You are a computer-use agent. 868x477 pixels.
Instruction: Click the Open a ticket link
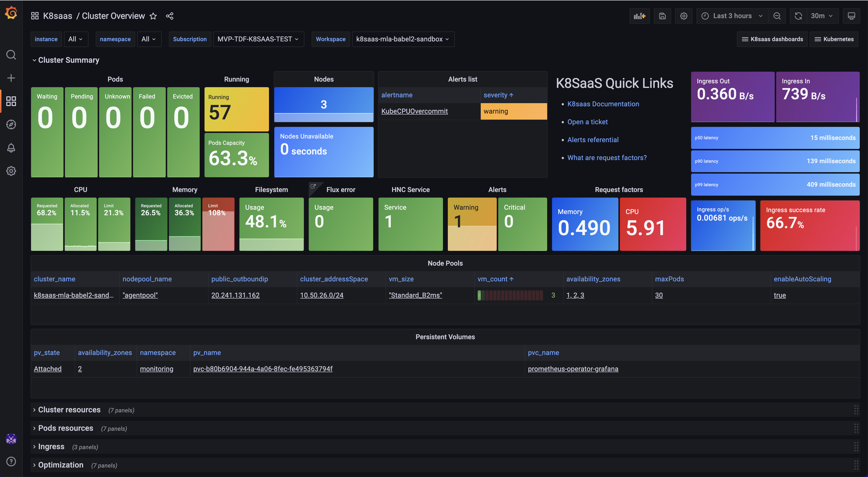[x=587, y=122]
